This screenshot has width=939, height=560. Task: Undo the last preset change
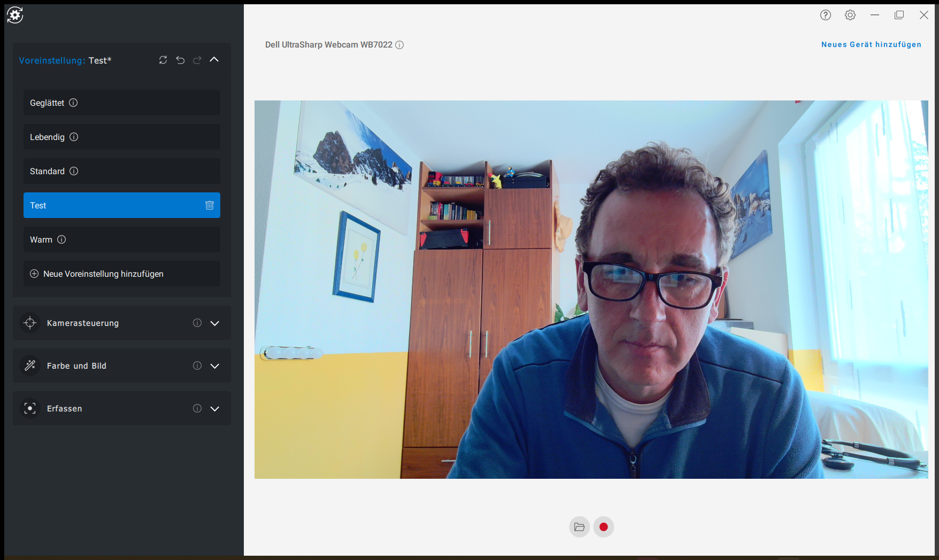(180, 60)
